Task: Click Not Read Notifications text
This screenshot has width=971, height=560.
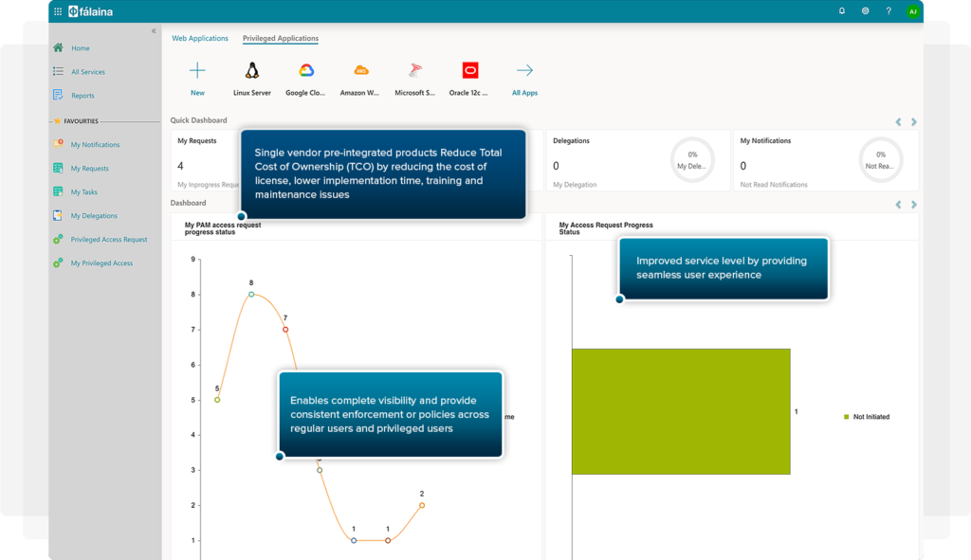Action: click(x=774, y=185)
